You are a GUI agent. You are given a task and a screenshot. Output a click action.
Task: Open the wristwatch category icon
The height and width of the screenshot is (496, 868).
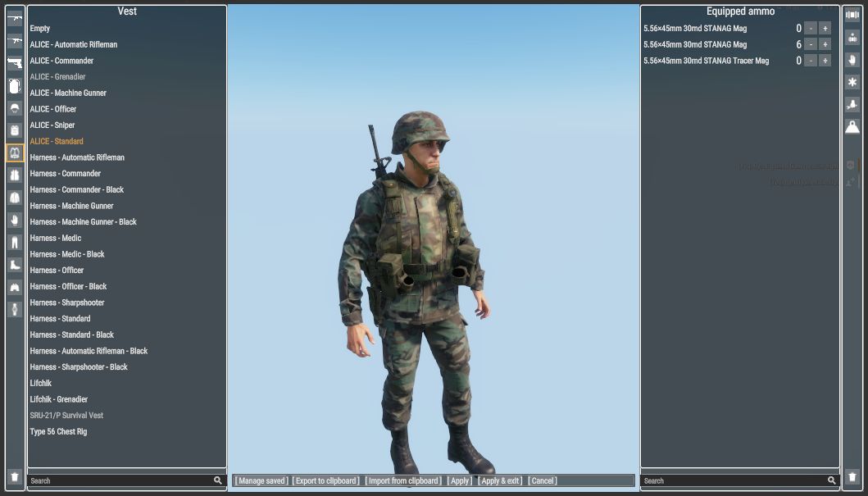pyautogui.click(x=15, y=309)
